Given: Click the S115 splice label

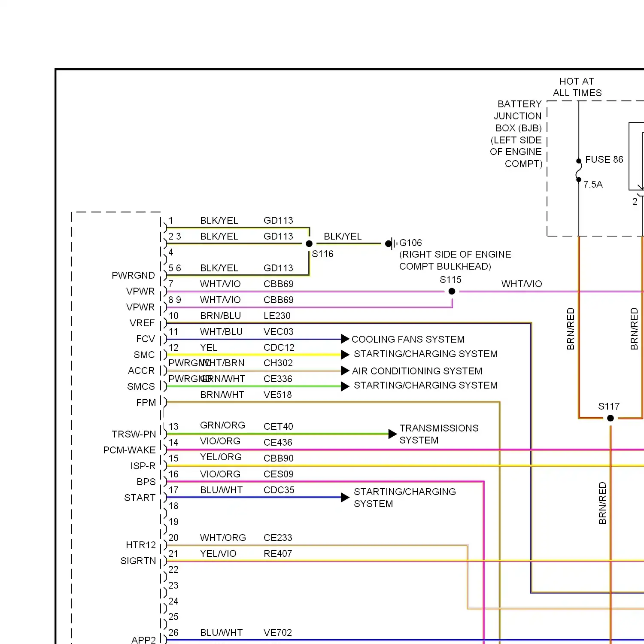Looking at the screenshot, I should 450,279.
